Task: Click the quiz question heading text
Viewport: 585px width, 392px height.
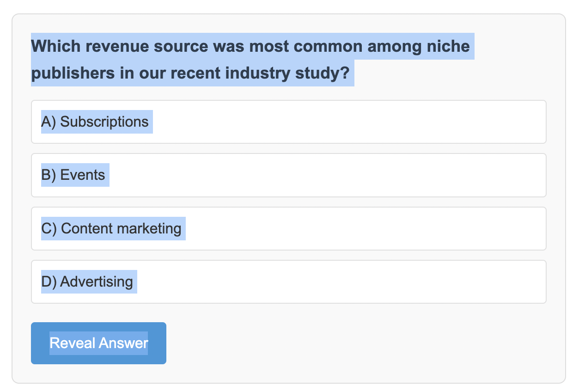Action: pos(250,60)
